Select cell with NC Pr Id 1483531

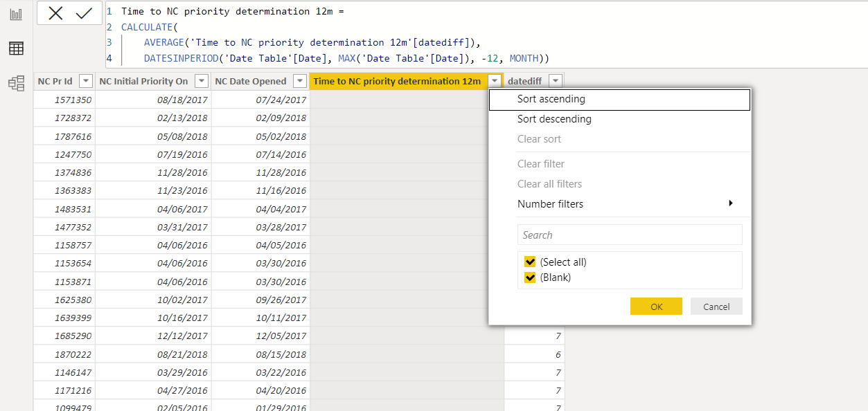[64, 209]
